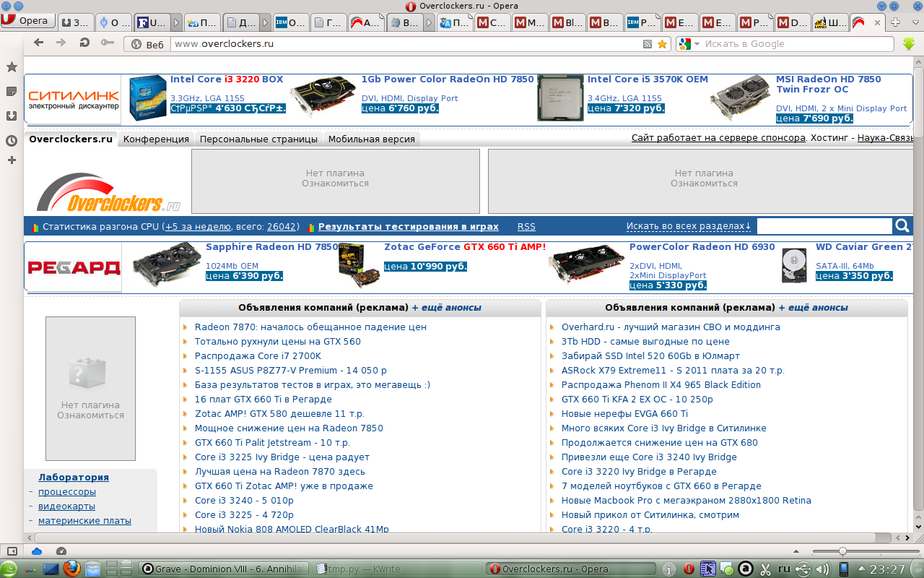Click the Opera icon in system tray

pos(689,569)
